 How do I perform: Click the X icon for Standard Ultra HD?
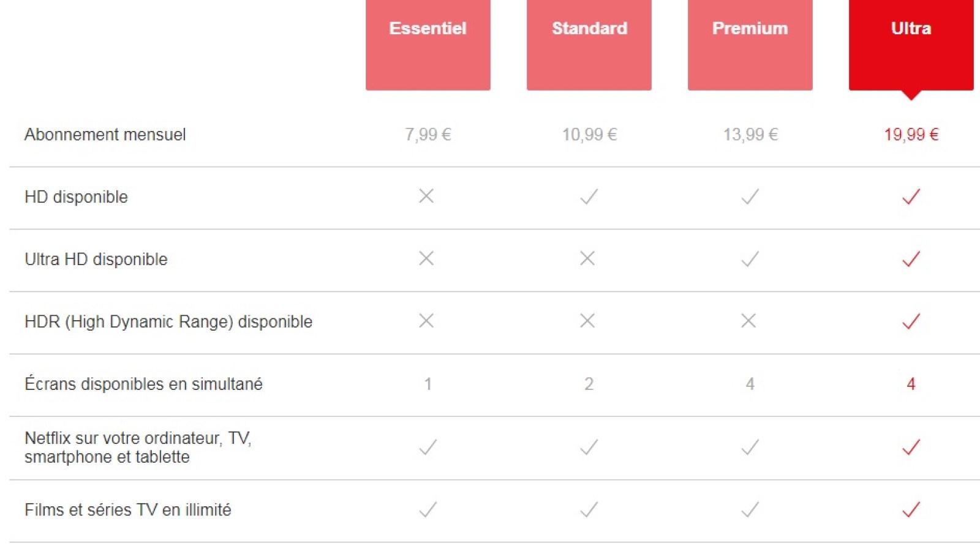587,258
